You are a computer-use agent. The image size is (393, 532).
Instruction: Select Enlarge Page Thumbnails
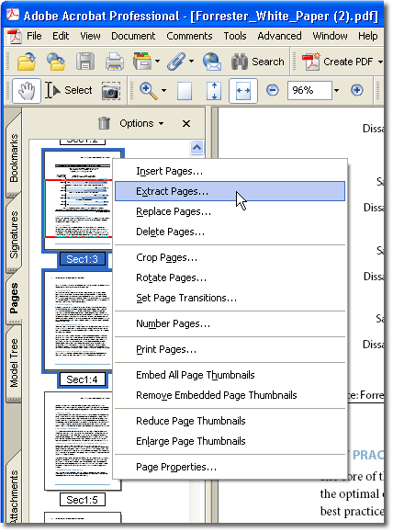coord(230,441)
